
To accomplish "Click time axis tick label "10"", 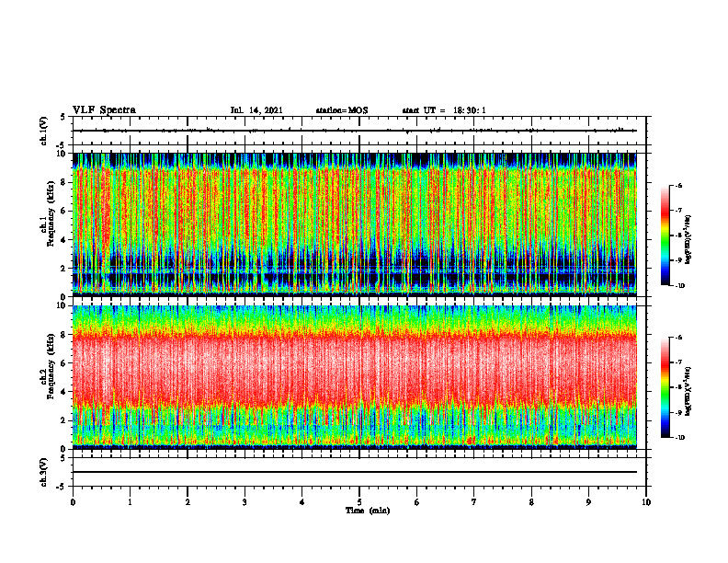I will tap(646, 502).
